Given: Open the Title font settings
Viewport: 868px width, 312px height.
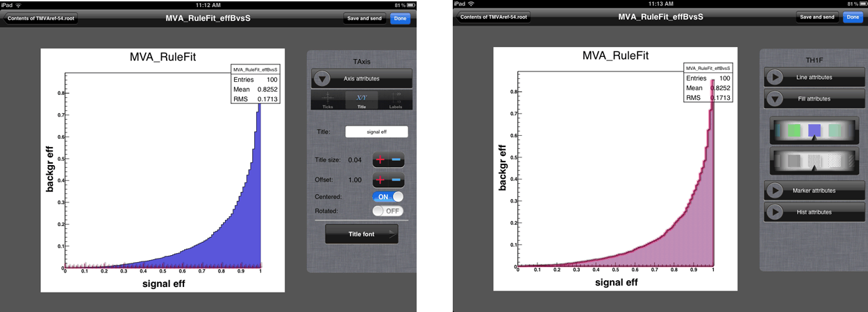Looking at the screenshot, I should pyautogui.click(x=361, y=234).
